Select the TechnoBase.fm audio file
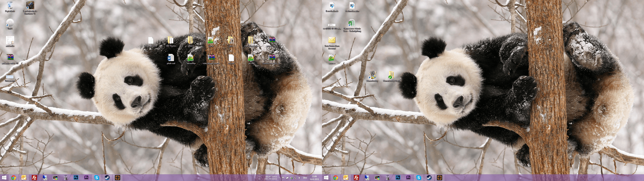The width and height of the screenshot is (644, 181). (352, 7)
